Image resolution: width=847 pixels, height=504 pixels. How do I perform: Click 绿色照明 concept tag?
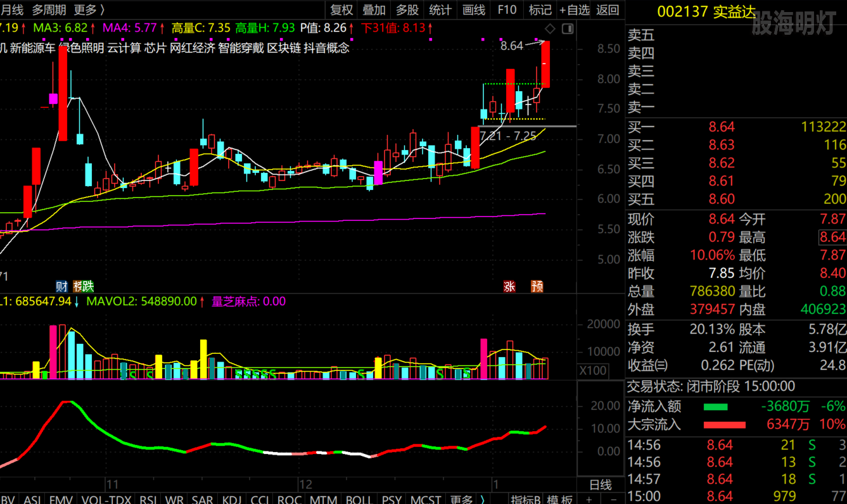(82, 47)
